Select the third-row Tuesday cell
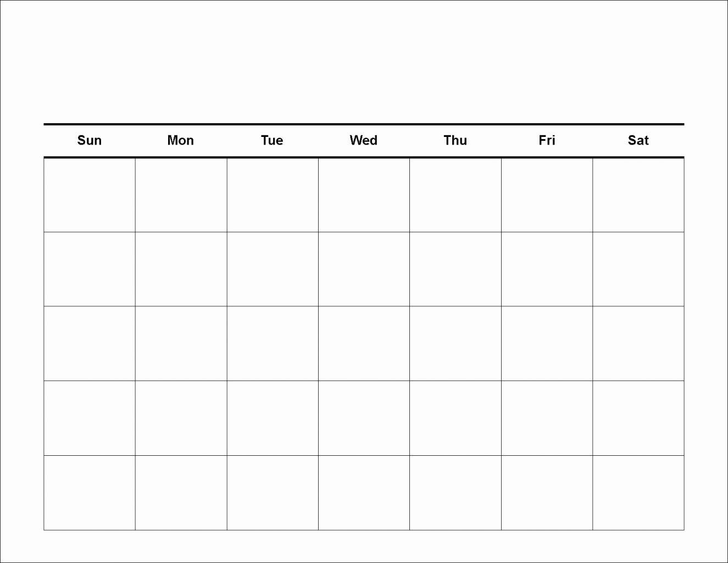The height and width of the screenshot is (563, 728). 273,343
